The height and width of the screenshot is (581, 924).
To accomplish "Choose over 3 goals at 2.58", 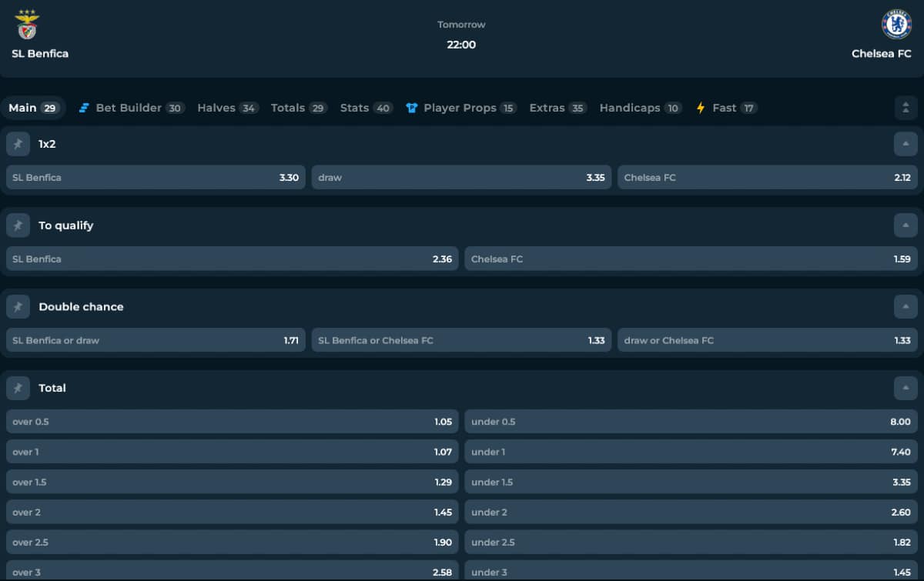I will click(233, 570).
